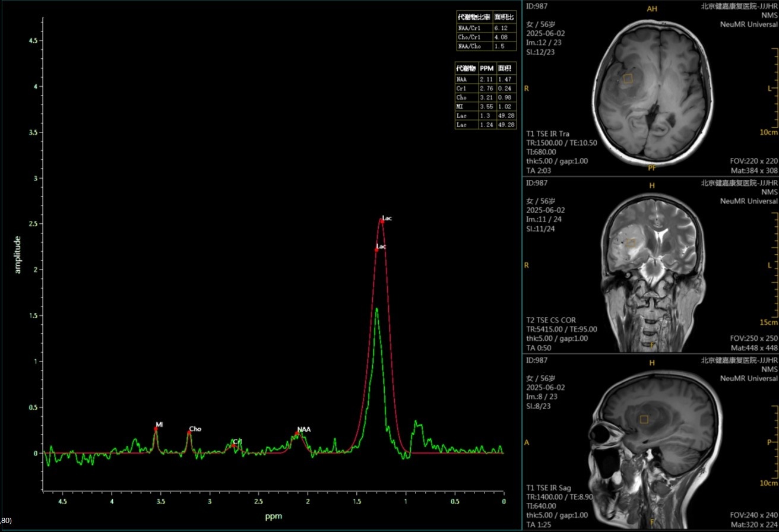This screenshot has height=532, width=779.
Task: Select the MI row in the metabolite table
Action: pyautogui.click(x=485, y=106)
